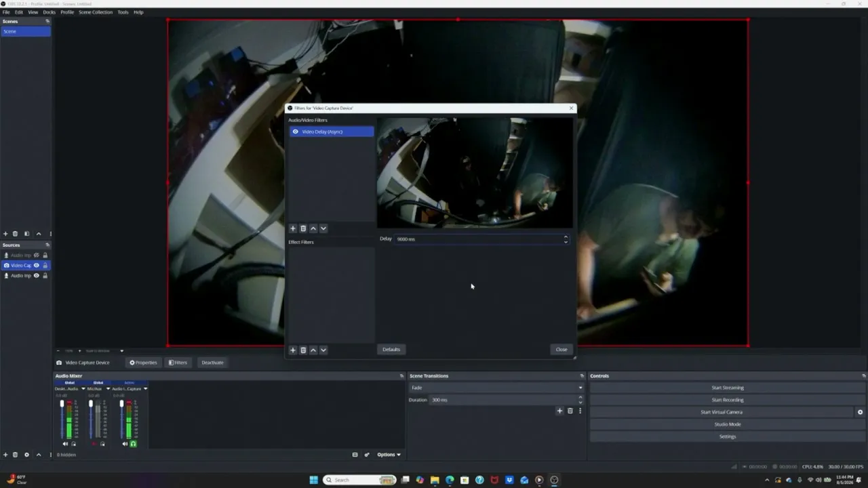
Task: Adjust transition Duration stepper
Action: [x=580, y=400]
